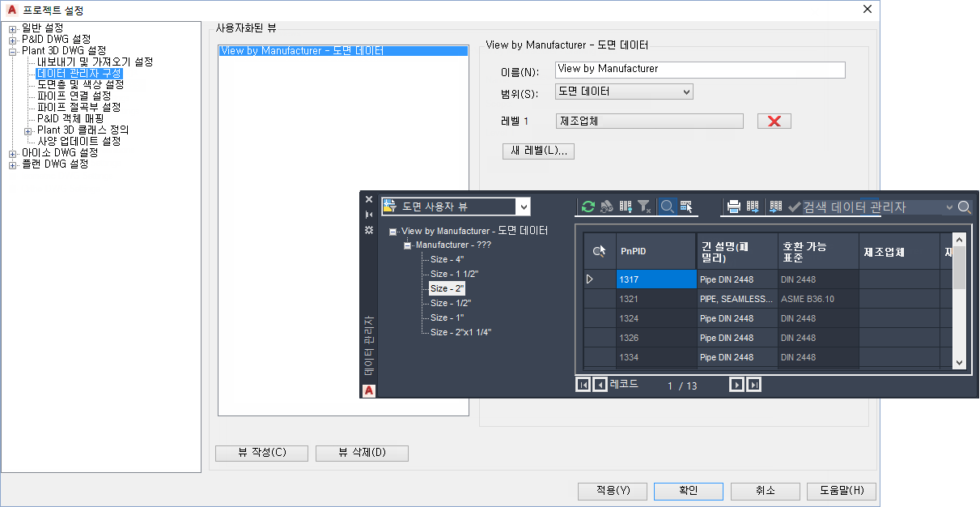The image size is (980, 507).
Task: Select Size - 1 1/2" node in Data Manager
Action: (x=454, y=274)
